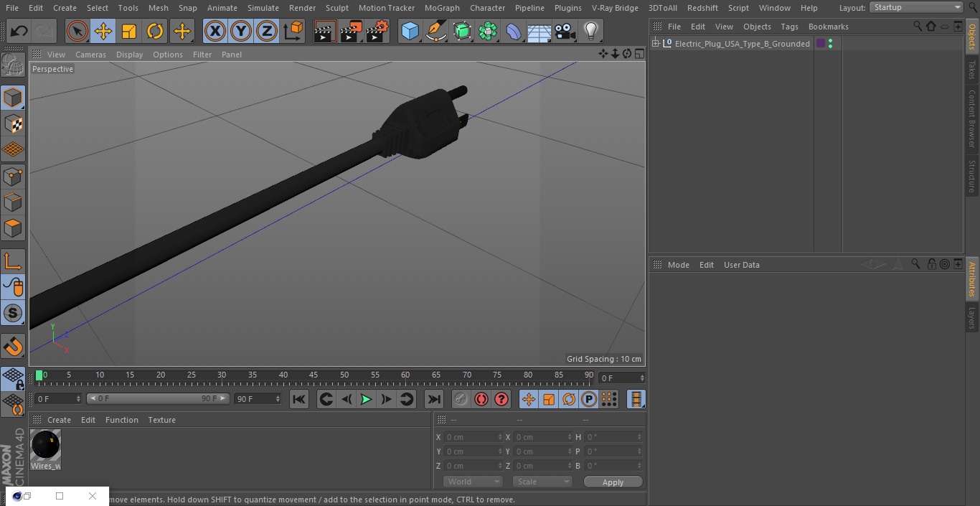Screen dimensions: 980x506
Task: Toggle Z axis lock
Action: pos(266,31)
